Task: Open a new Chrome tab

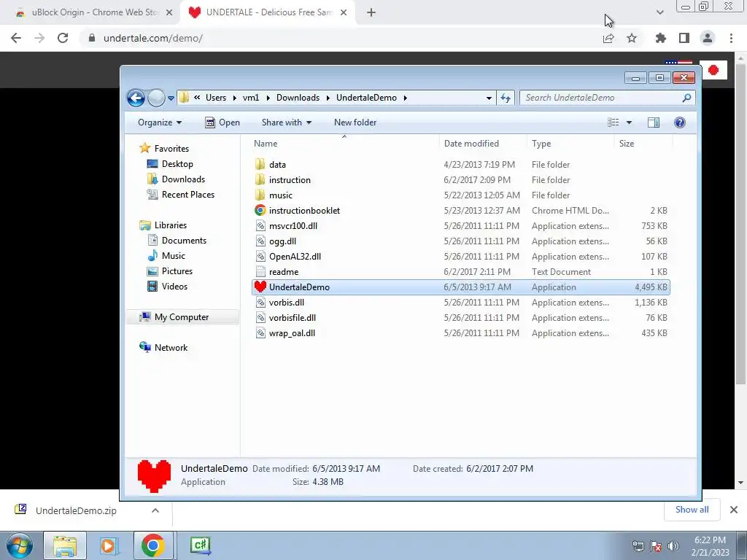Action: [371, 12]
